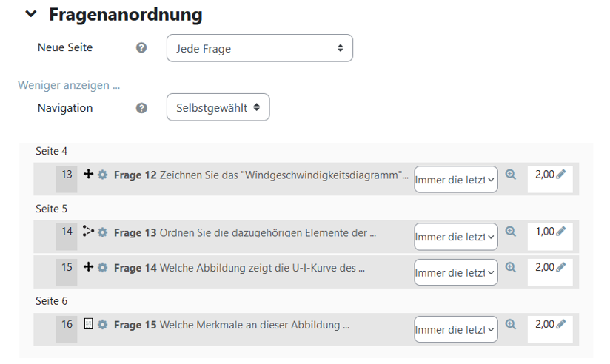Open version dropdown for Frage 13
This screenshot has height=364, width=610.
pos(456,237)
